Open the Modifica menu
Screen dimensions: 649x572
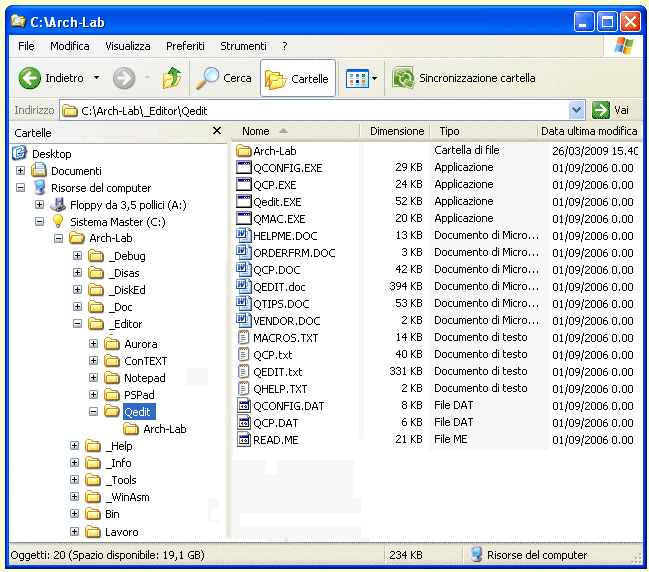click(70, 46)
